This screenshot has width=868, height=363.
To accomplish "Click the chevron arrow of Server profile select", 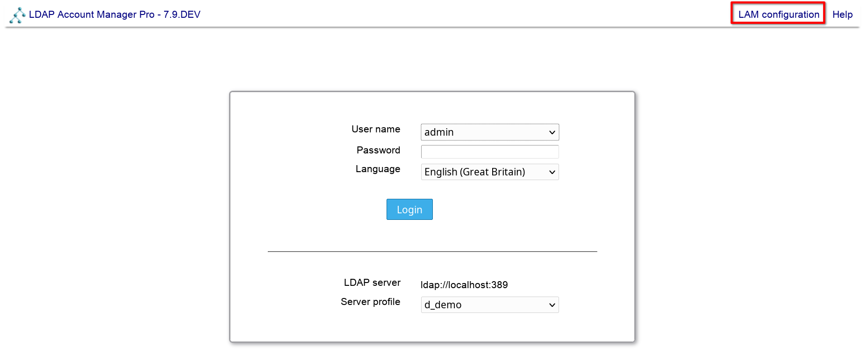I will pos(552,305).
